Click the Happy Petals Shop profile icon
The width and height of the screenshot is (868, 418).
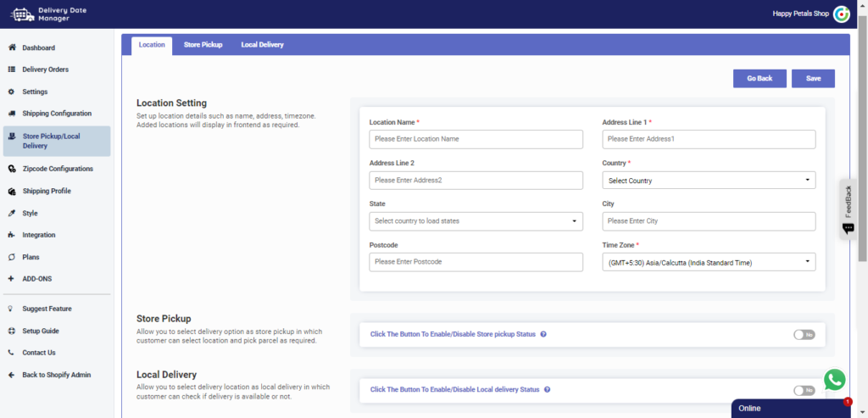click(841, 14)
